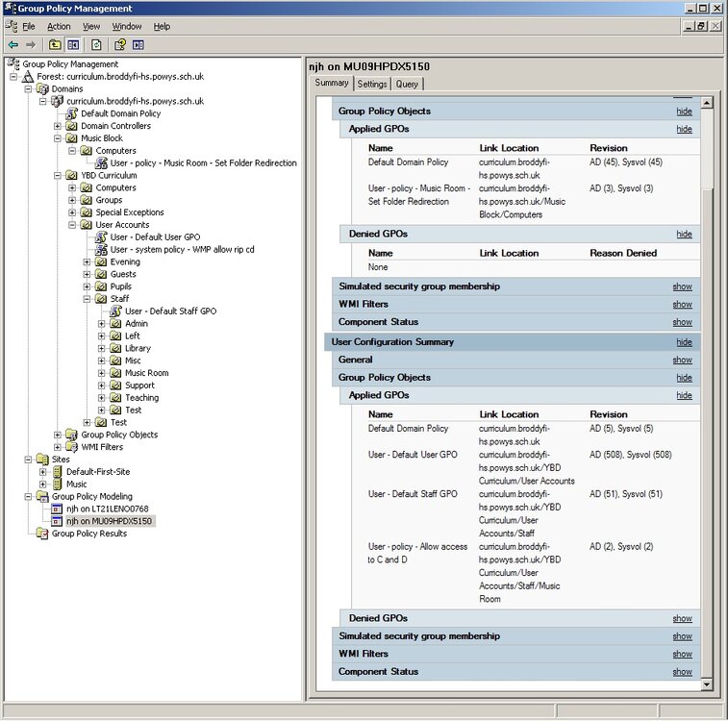Open the Help menu
The width and height of the screenshot is (728, 721).
(162, 27)
